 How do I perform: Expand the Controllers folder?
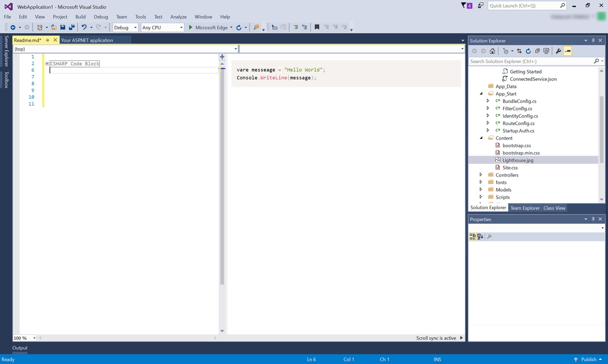coord(481,175)
